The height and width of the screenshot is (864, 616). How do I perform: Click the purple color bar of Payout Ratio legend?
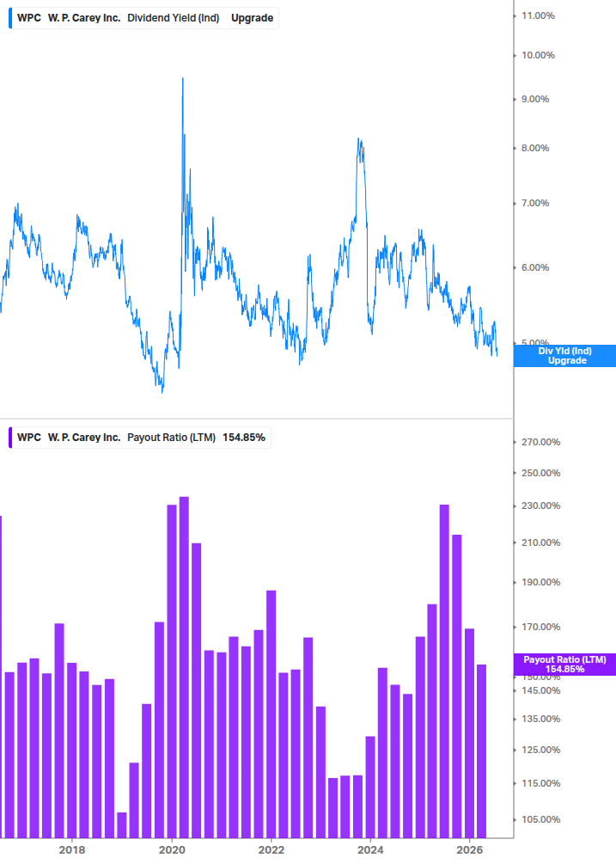[x=10, y=438]
